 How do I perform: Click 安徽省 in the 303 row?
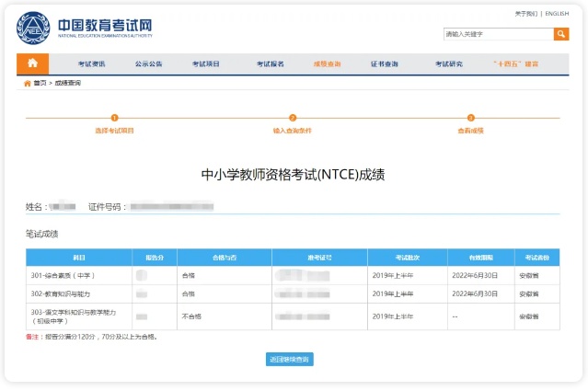pos(529,316)
